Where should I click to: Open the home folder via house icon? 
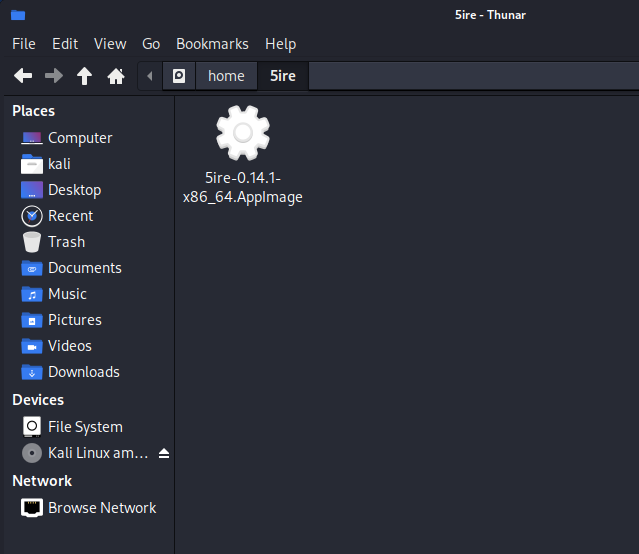pyautogui.click(x=116, y=76)
